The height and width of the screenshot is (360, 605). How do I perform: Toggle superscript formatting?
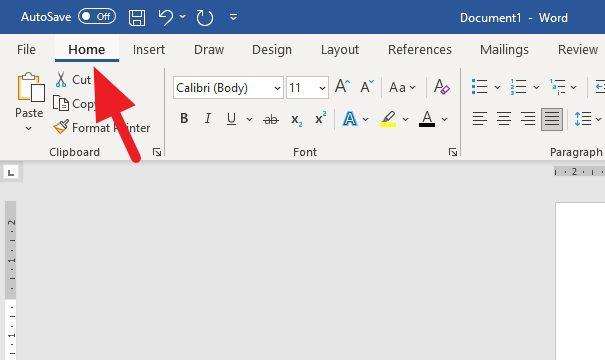(x=320, y=118)
